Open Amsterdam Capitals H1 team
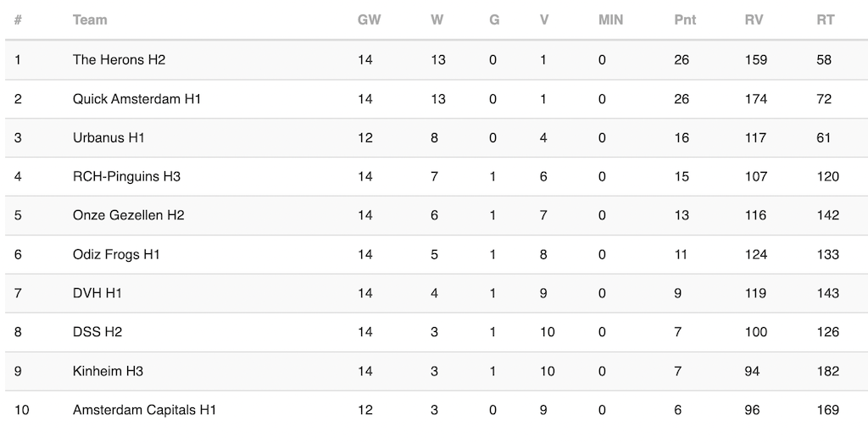The width and height of the screenshot is (868, 443). [x=144, y=410]
